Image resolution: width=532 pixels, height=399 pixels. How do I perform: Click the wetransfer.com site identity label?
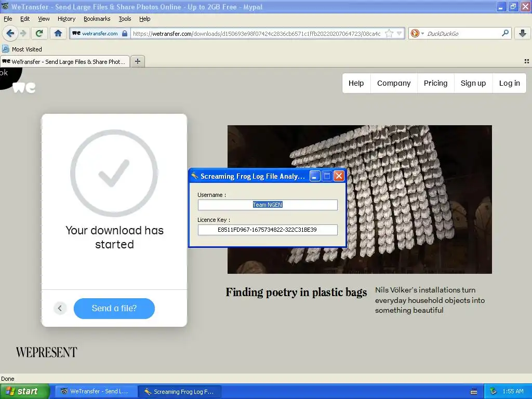[100, 33]
